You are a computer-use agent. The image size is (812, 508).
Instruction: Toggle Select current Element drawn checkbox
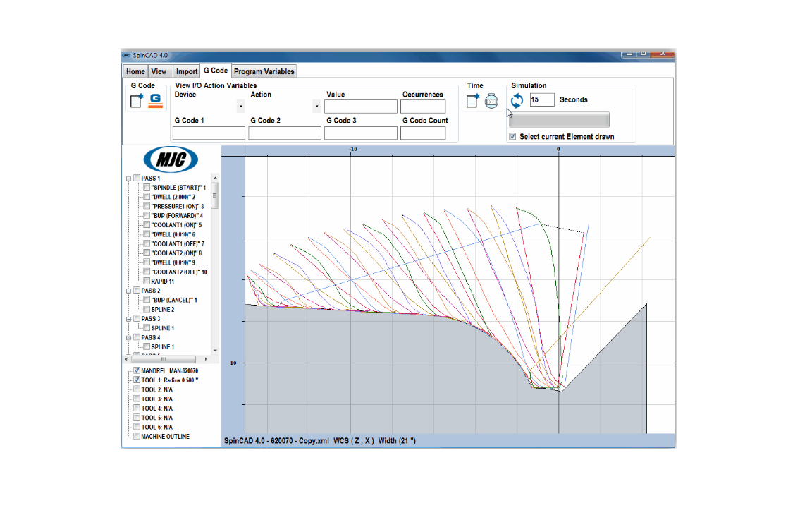(x=512, y=136)
